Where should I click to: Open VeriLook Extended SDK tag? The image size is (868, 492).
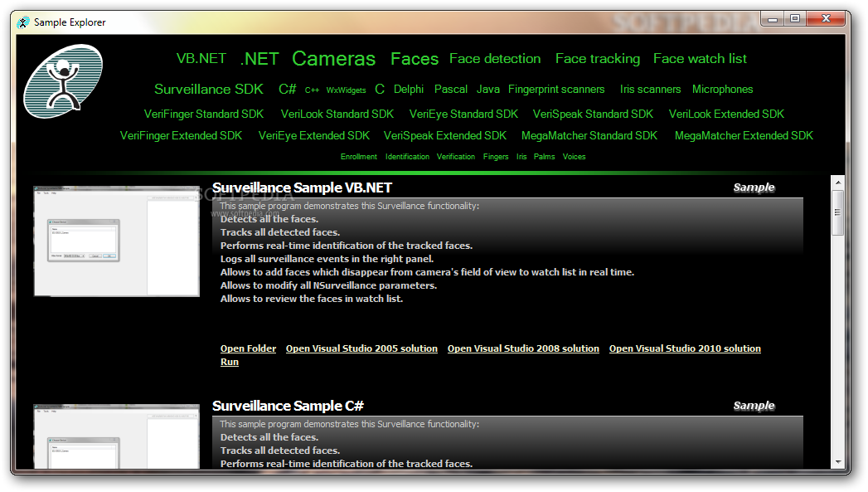coord(726,114)
